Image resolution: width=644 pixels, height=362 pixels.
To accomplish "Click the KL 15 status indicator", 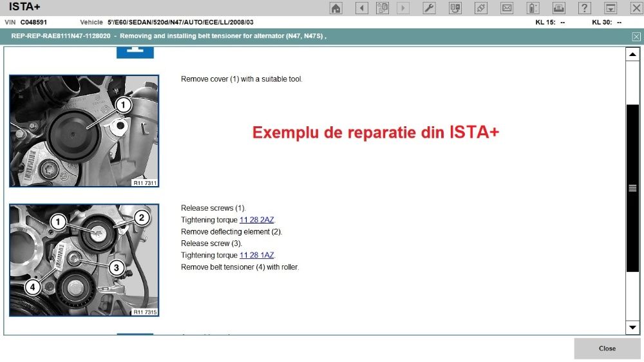I will click(x=550, y=22).
